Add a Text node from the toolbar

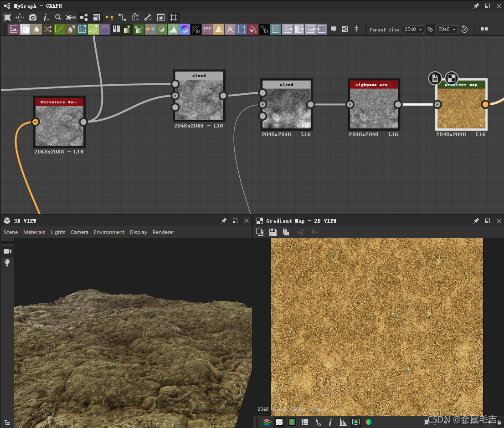pos(230,29)
